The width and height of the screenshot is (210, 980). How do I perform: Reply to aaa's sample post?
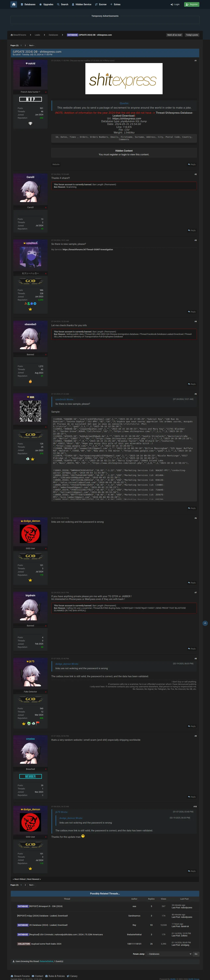192,508
